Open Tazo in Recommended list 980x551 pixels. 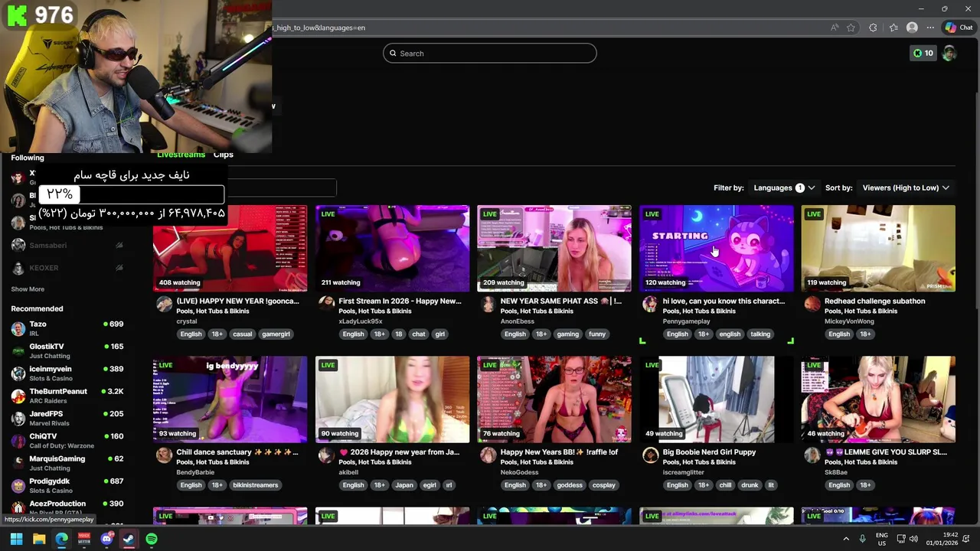(67, 328)
